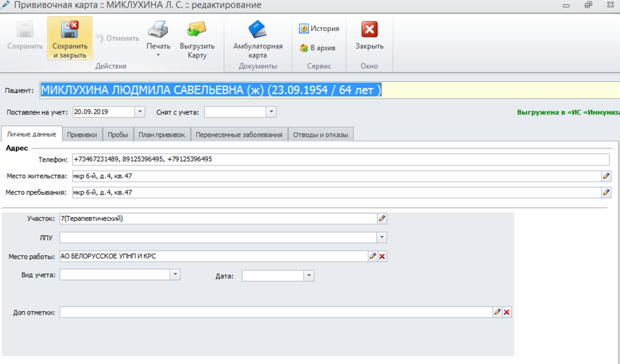The height and width of the screenshot is (364, 620).
Task: Edit Место пребывания with pencil icon
Action: point(606,193)
